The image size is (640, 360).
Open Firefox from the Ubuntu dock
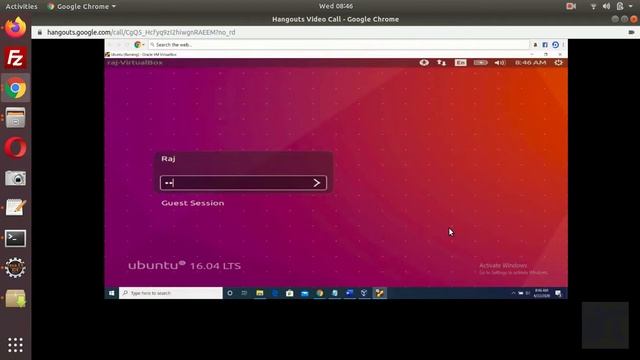16,28
